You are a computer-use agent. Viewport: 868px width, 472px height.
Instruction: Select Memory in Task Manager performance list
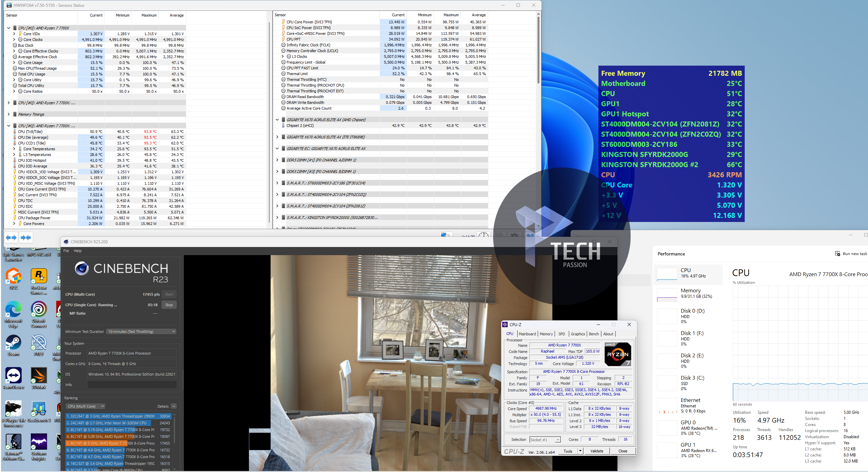point(687,293)
